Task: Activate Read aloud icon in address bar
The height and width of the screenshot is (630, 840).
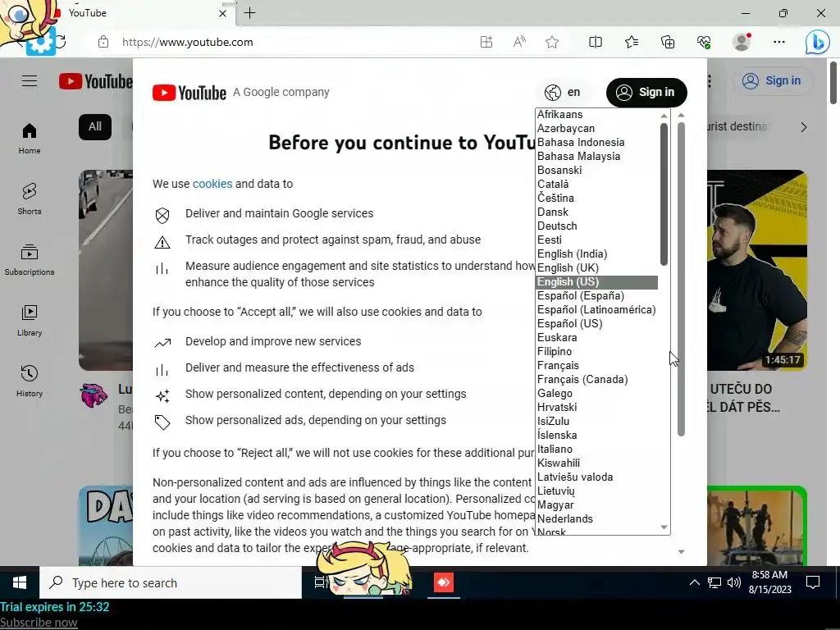Action: tap(519, 42)
